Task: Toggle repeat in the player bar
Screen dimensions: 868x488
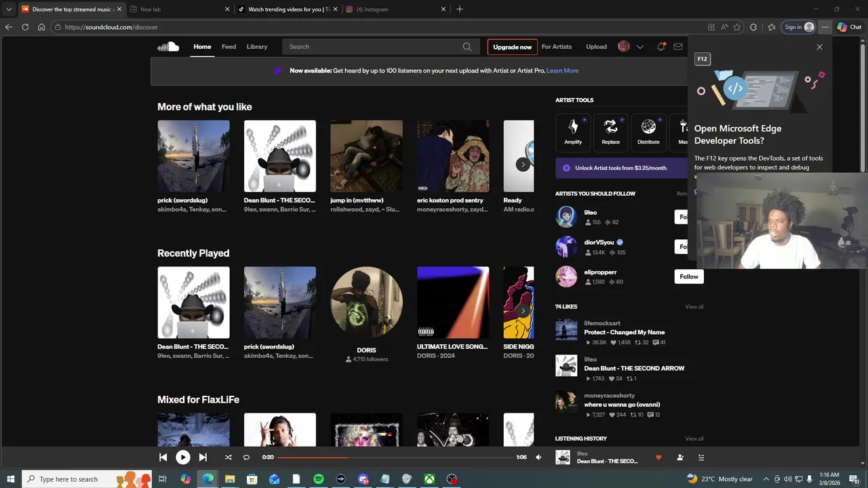Action: (246, 457)
